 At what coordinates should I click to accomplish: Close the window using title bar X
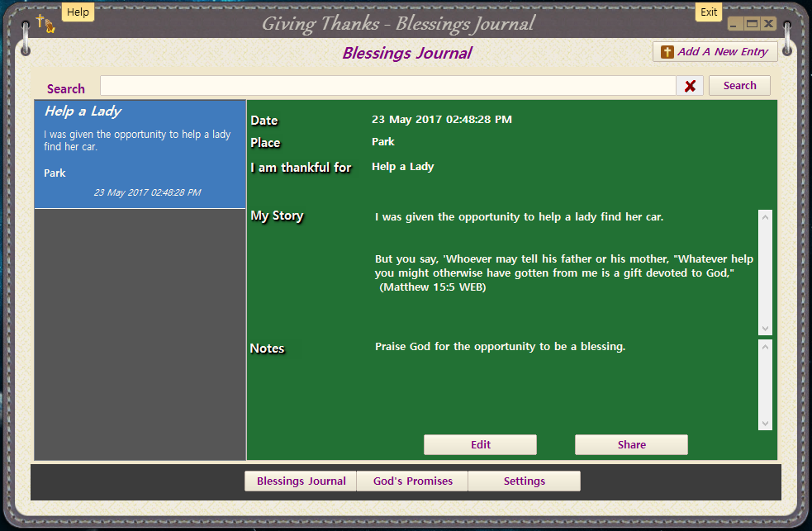[768, 24]
